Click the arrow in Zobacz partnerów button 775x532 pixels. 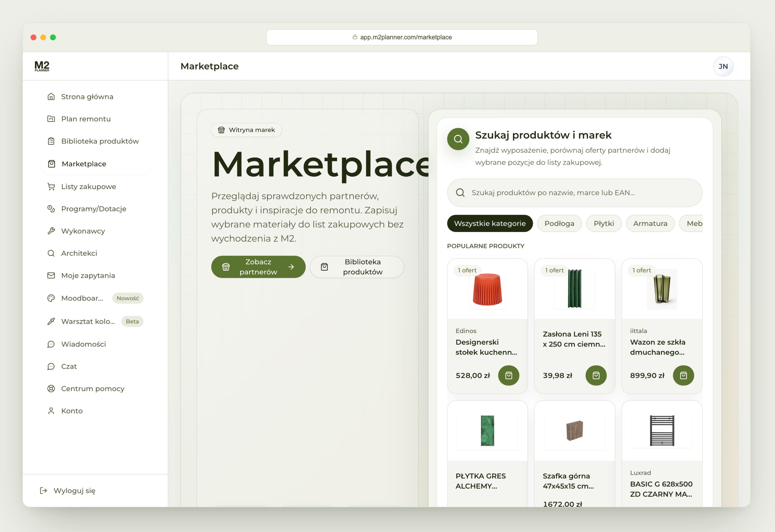point(291,267)
